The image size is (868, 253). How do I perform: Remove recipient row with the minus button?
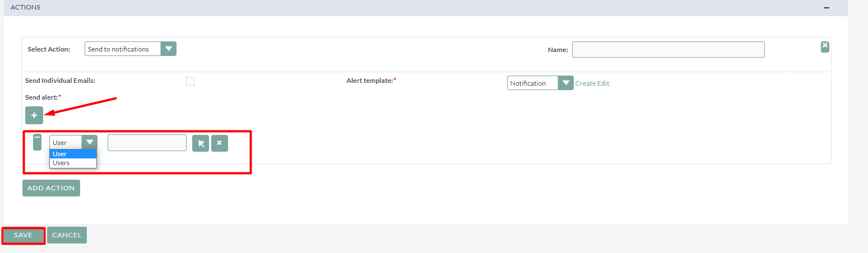coord(37,142)
